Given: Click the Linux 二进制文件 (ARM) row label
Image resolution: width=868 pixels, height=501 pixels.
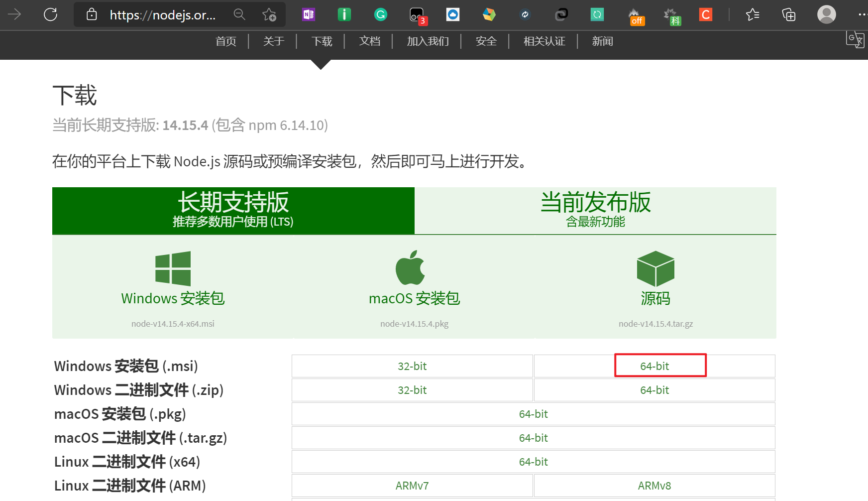Looking at the screenshot, I should (x=130, y=486).
